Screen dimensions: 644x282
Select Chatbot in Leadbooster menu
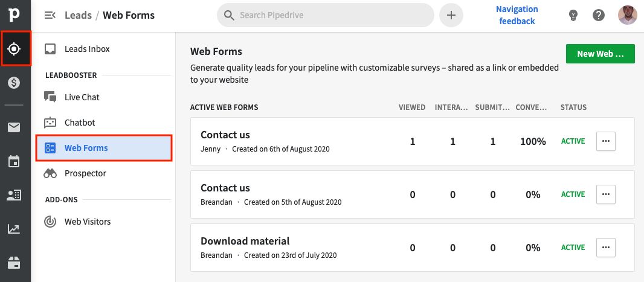point(80,123)
